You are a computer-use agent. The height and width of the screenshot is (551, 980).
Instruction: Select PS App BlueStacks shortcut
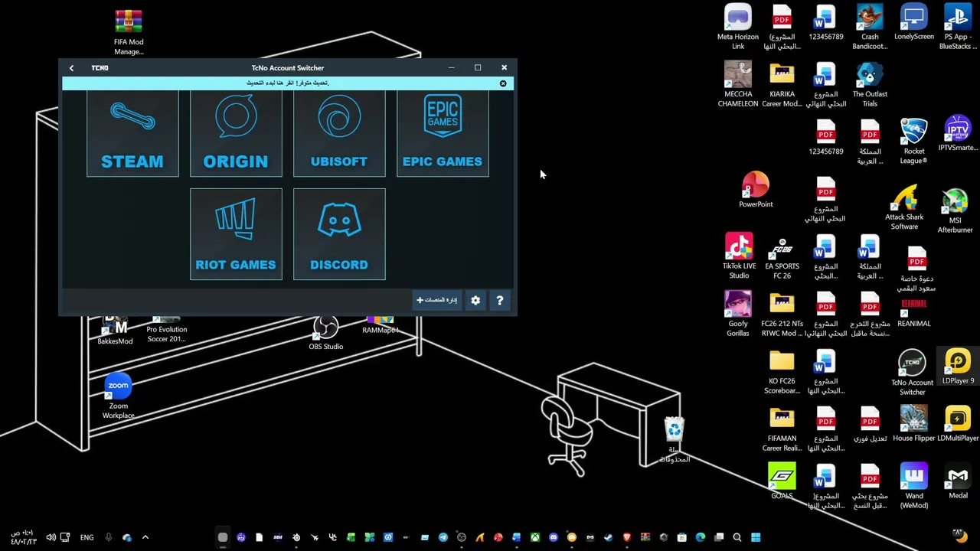(958, 28)
